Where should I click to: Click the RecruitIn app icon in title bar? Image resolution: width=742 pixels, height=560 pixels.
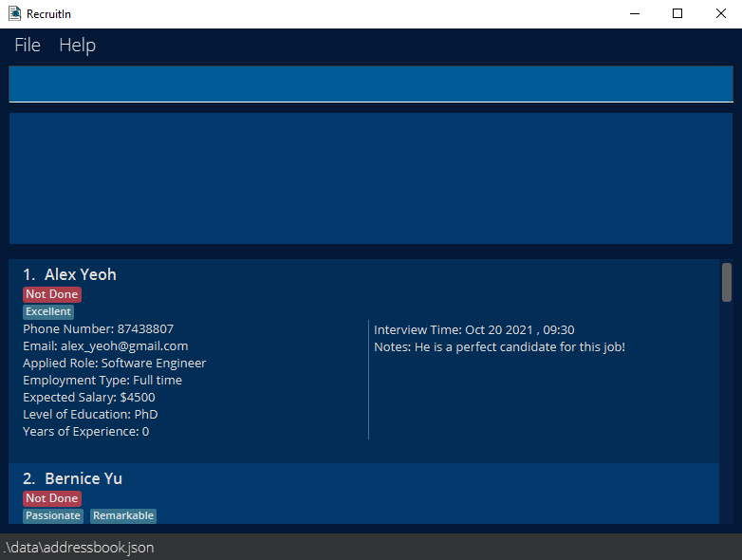click(x=14, y=13)
